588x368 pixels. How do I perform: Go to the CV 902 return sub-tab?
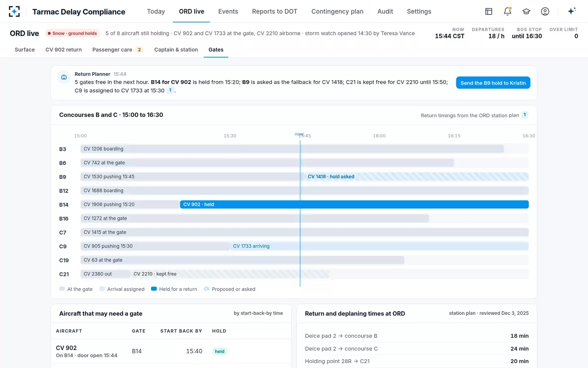[x=63, y=49]
